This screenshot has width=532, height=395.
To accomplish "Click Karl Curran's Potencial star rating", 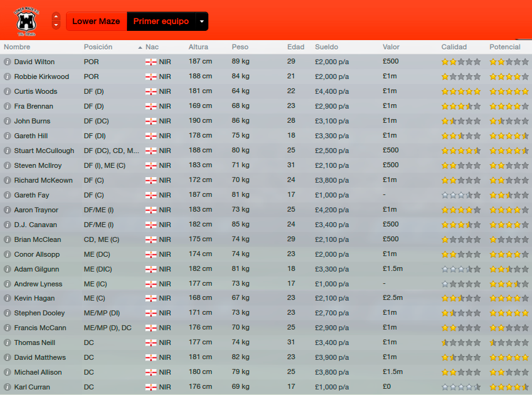I will [x=509, y=387].
